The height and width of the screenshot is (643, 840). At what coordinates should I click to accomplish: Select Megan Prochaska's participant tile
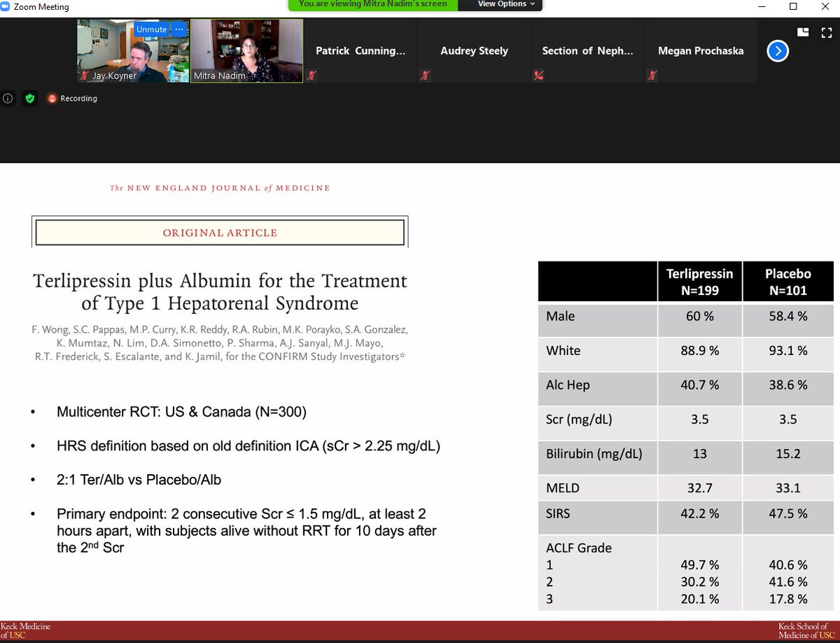[x=701, y=51]
